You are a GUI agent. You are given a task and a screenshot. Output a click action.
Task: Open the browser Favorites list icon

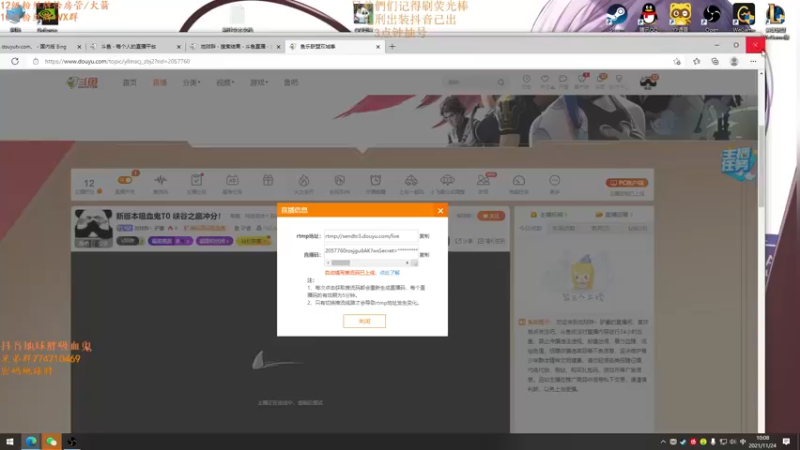click(696, 61)
